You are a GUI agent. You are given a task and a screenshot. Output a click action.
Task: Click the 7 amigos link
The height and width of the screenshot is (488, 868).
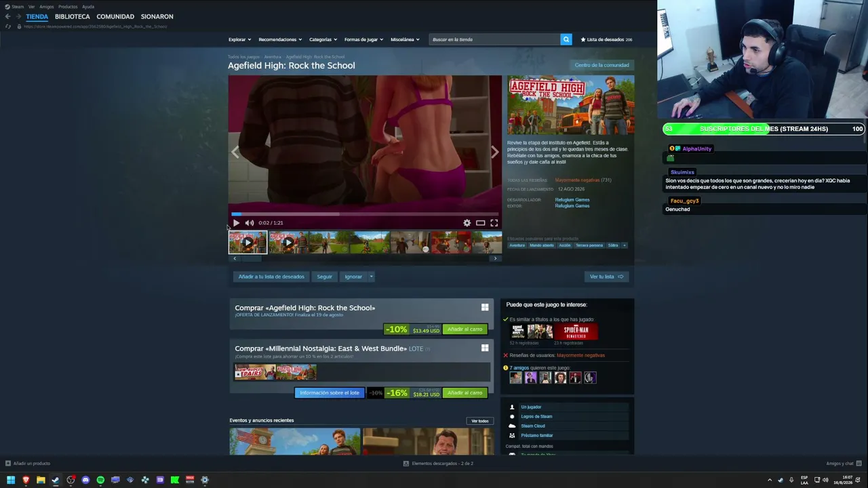click(x=519, y=368)
